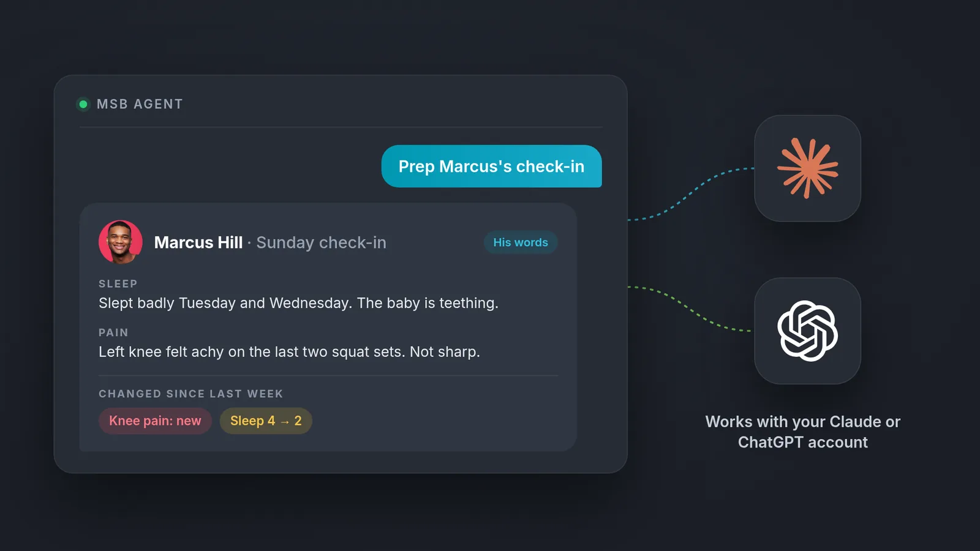Click the Marcus Hill name heading

coord(198,242)
